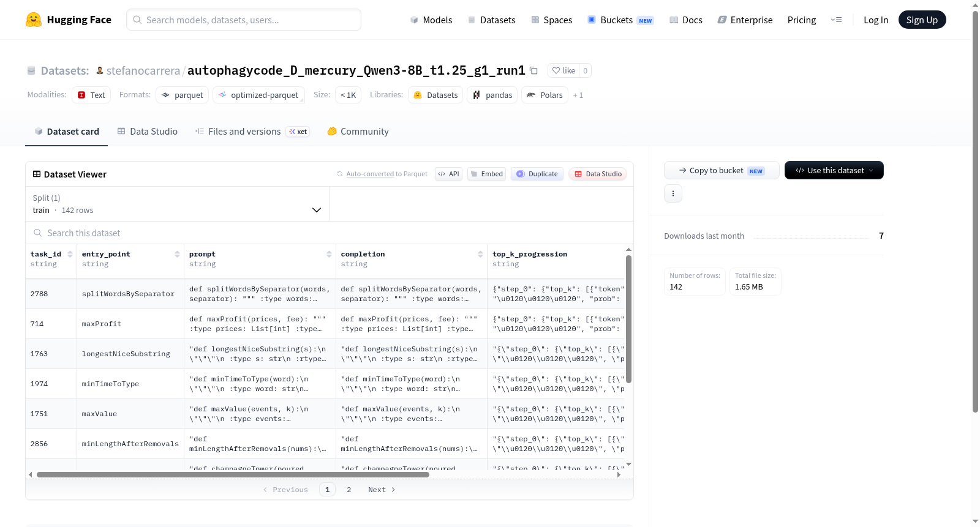Click the Hugging Face logo
Viewport: 980px width, 527px height.
[x=69, y=20]
